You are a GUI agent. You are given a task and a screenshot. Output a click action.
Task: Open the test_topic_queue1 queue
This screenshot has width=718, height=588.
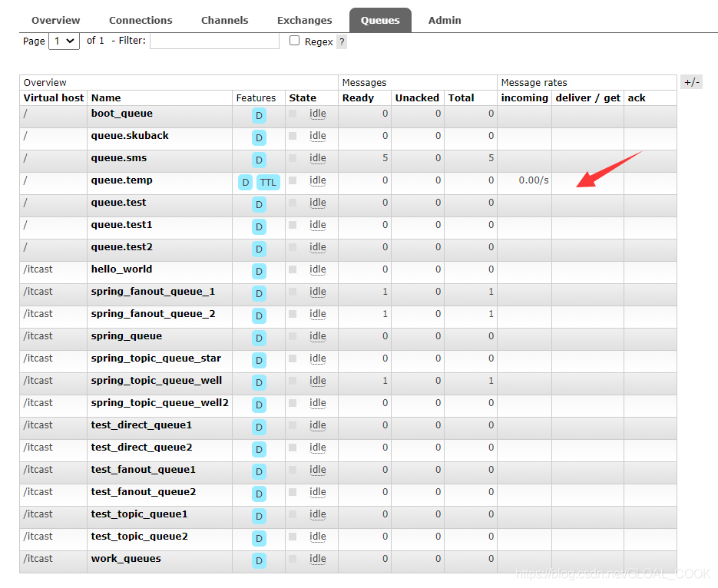[139, 514]
